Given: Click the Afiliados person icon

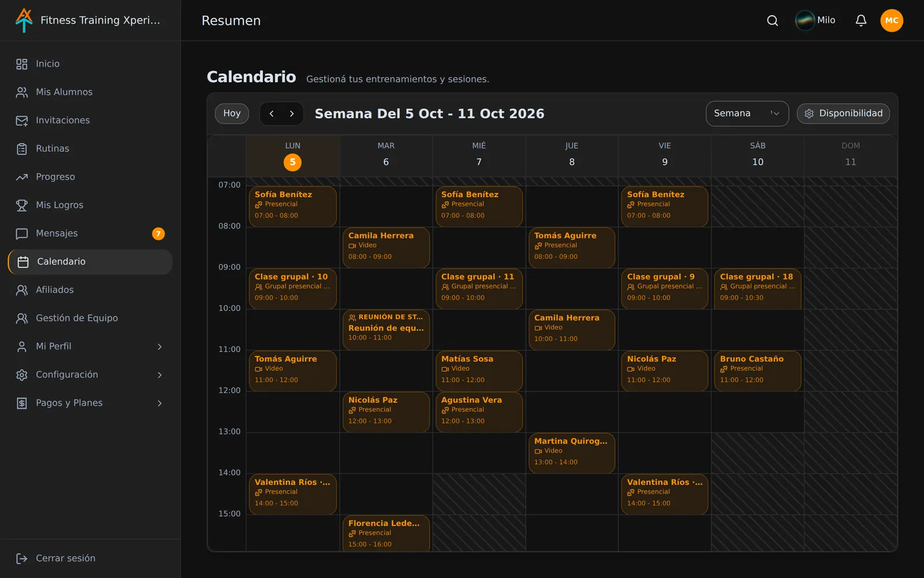Looking at the screenshot, I should (22, 290).
